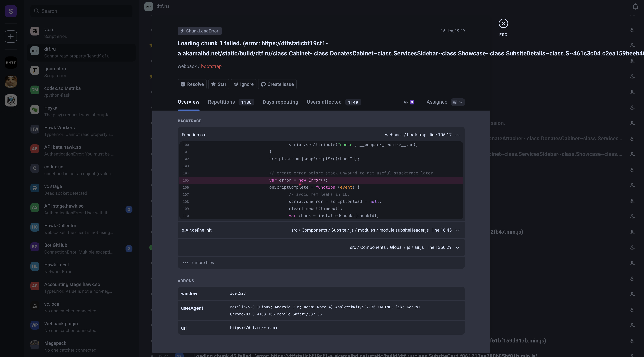644x357 pixels.
Task: Create a new workspace with the plus icon
Action: point(10,36)
